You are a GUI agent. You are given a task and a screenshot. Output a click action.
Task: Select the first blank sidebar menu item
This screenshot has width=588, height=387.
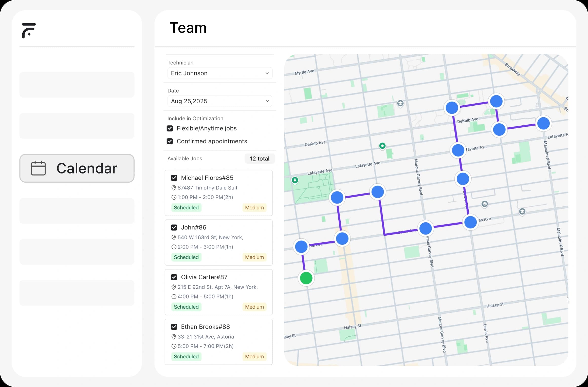(77, 85)
